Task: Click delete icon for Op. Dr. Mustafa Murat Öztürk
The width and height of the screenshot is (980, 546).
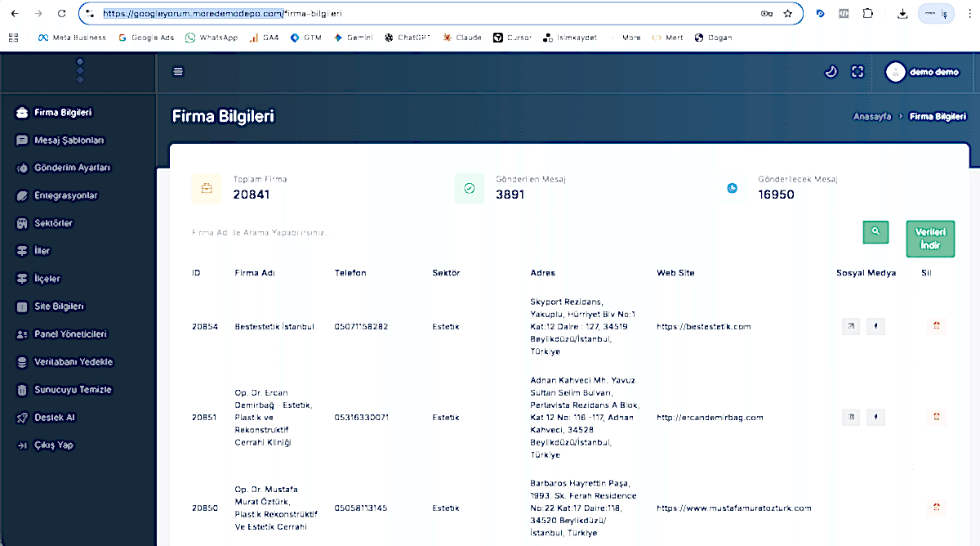Action: 936,508
